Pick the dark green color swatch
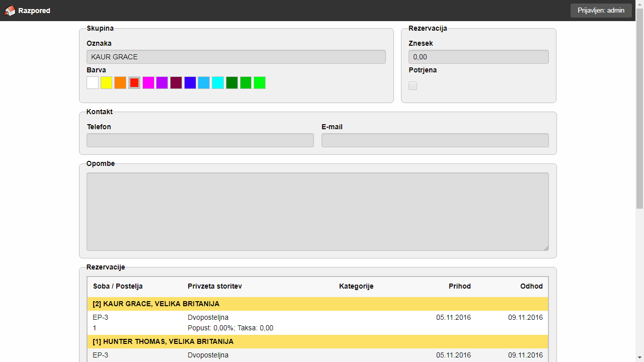The height and width of the screenshot is (362, 644). (x=231, y=83)
